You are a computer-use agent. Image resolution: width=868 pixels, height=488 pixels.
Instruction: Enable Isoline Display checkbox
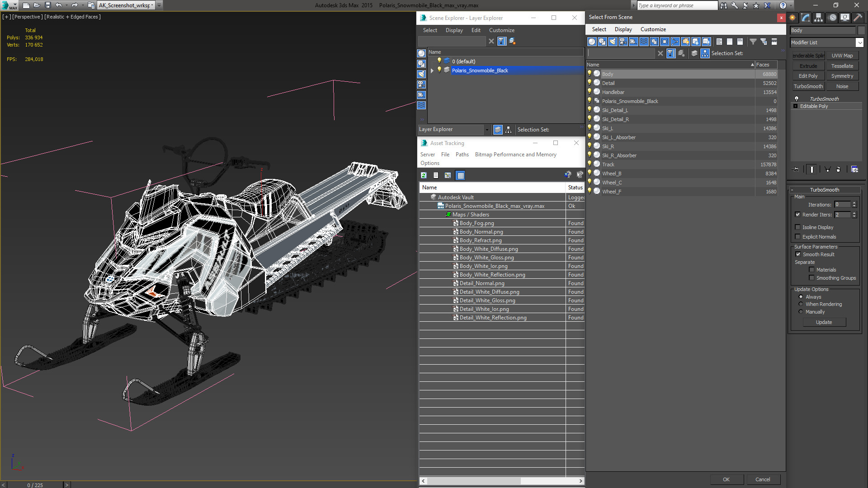(798, 227)
